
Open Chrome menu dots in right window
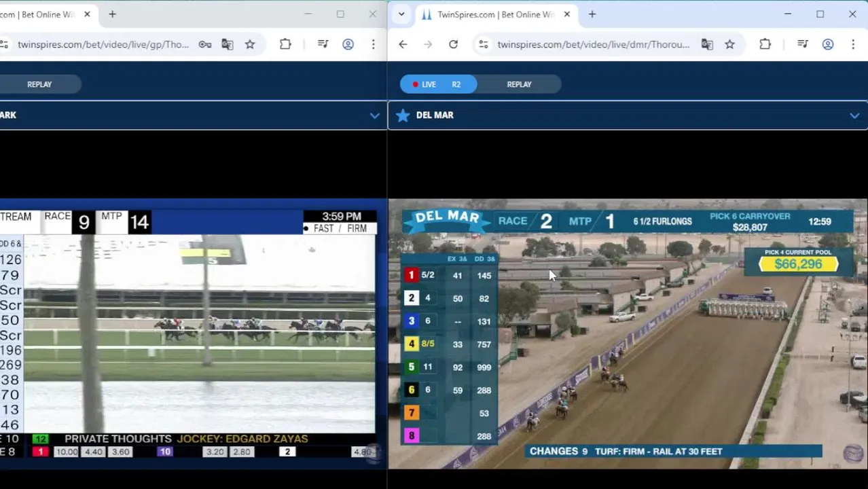click(x=852, y=44)
